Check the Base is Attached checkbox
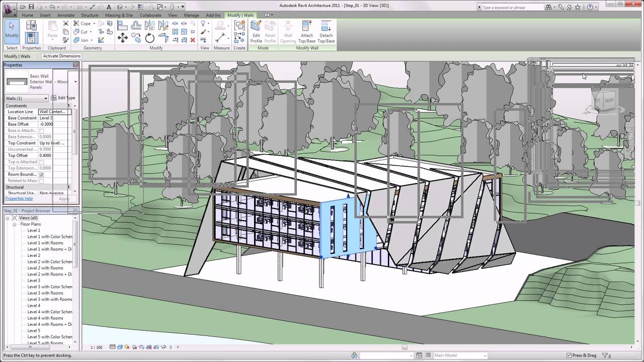644x362 pixels. click(x=42, y=130)
